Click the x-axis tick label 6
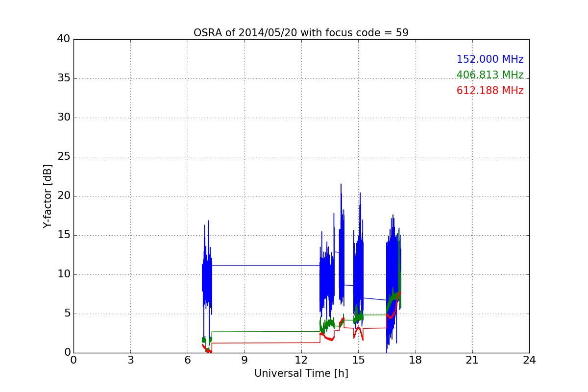 pos(187,360)
